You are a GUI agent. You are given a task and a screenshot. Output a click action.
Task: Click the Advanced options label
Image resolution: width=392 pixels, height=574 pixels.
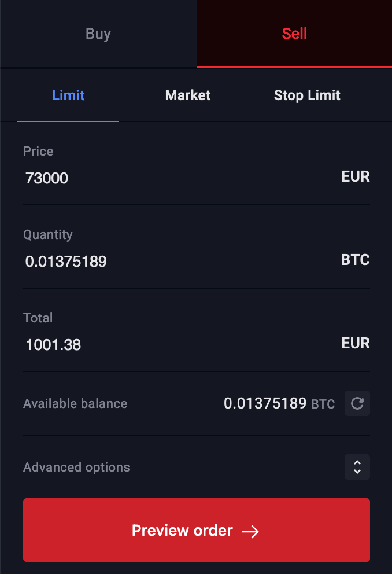pyautogui.click(x=76, y=467)
